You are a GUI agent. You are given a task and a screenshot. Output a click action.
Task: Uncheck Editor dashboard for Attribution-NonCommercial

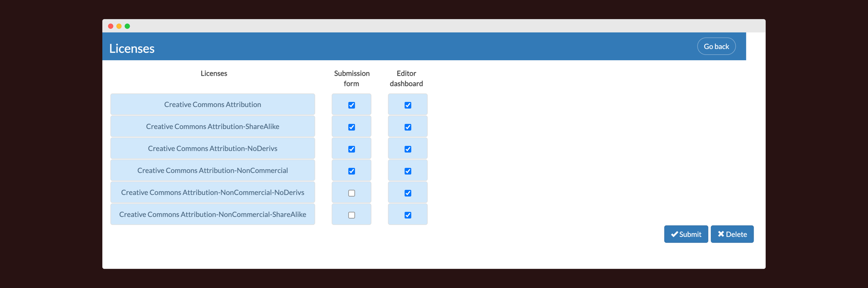408,171
